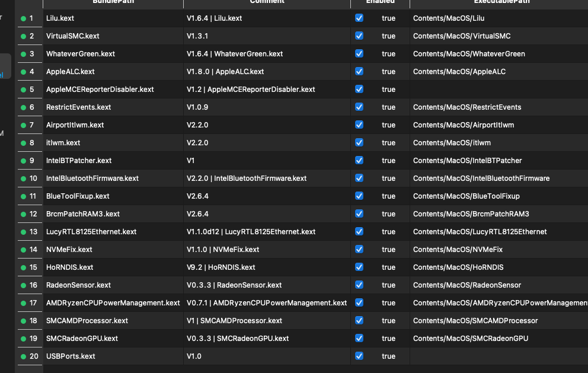Disable SMCRadeonGPU.kext with its checkbox
The image size is (588, 373).
coord(359,338)
